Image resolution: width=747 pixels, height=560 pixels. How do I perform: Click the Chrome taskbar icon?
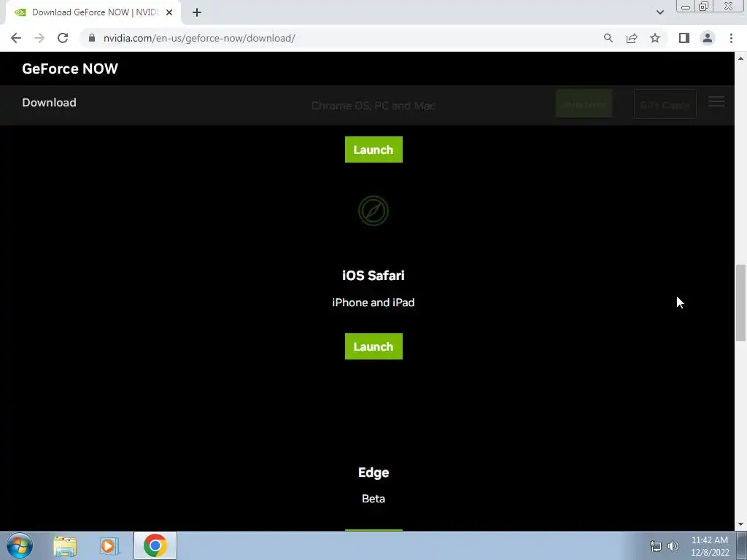coord(155,545)
